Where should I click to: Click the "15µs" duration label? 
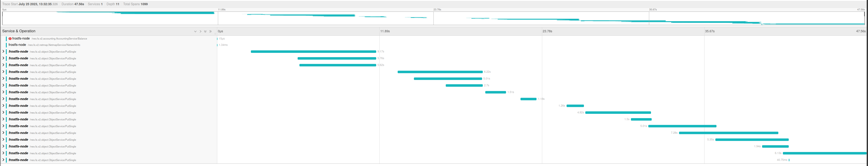pyautogui.click(x=222, y=39)
